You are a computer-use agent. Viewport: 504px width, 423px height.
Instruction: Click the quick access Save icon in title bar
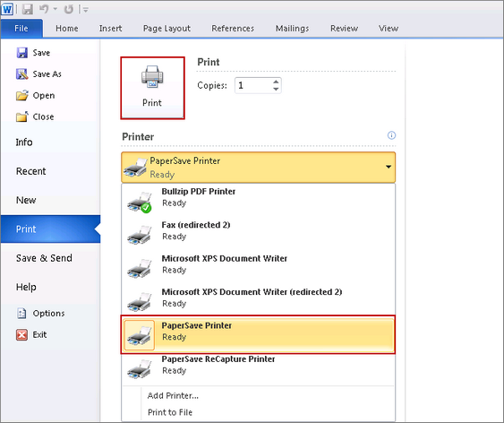tap(28, 9)
